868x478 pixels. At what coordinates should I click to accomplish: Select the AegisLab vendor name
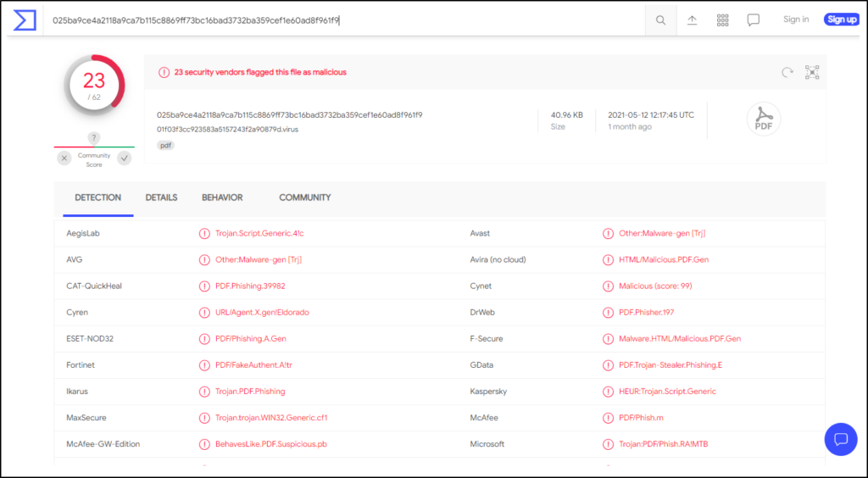pyautogui.click(x=83, y=233)
